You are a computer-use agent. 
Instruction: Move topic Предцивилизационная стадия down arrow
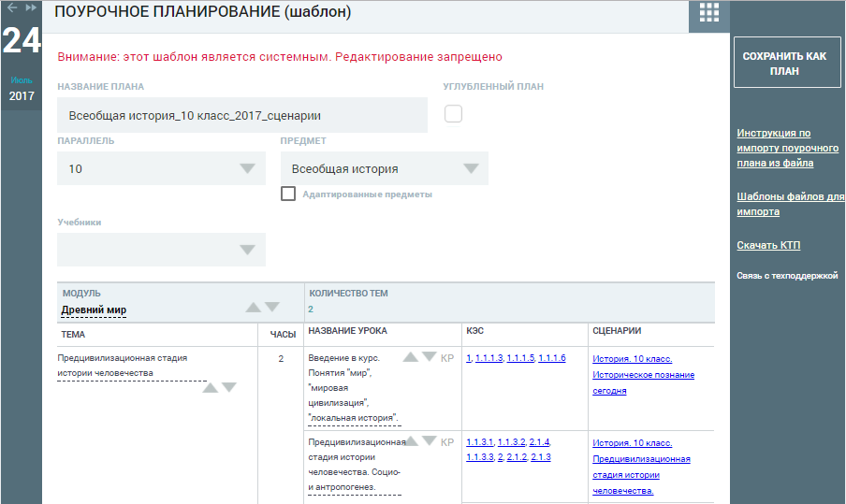tap(229, 387)
